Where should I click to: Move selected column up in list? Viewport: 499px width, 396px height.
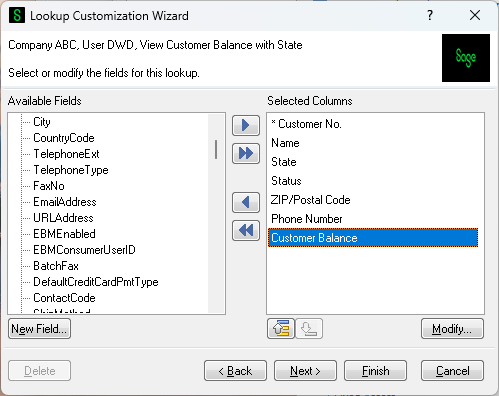coord(281,329)
